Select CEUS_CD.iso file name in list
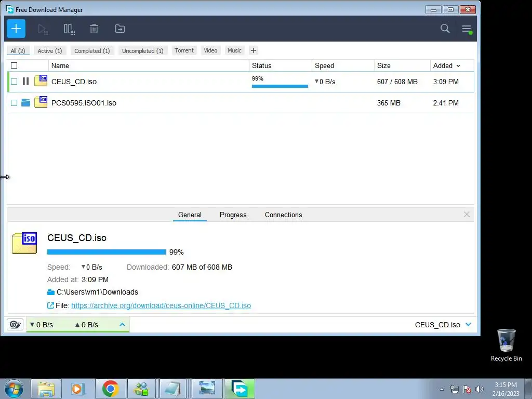 (x=74, y=82)
